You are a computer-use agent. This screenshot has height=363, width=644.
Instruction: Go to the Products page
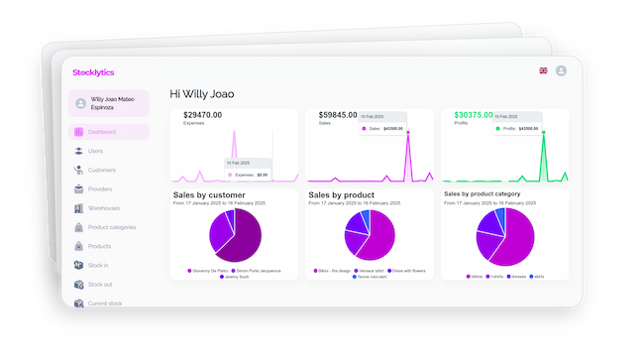(x=99, y=246)
